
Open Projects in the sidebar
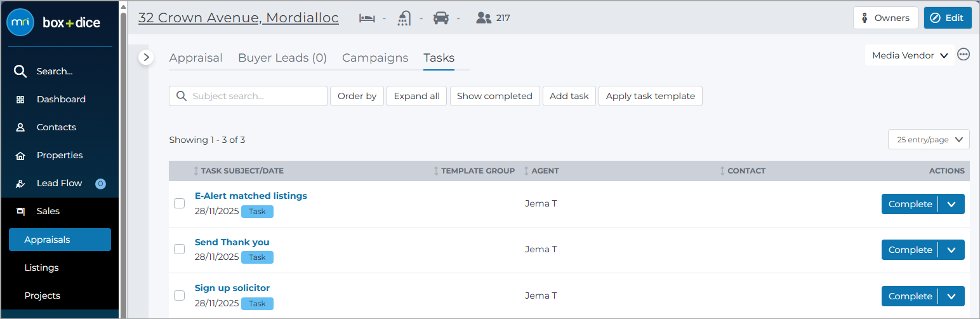[x=42, y=295]
